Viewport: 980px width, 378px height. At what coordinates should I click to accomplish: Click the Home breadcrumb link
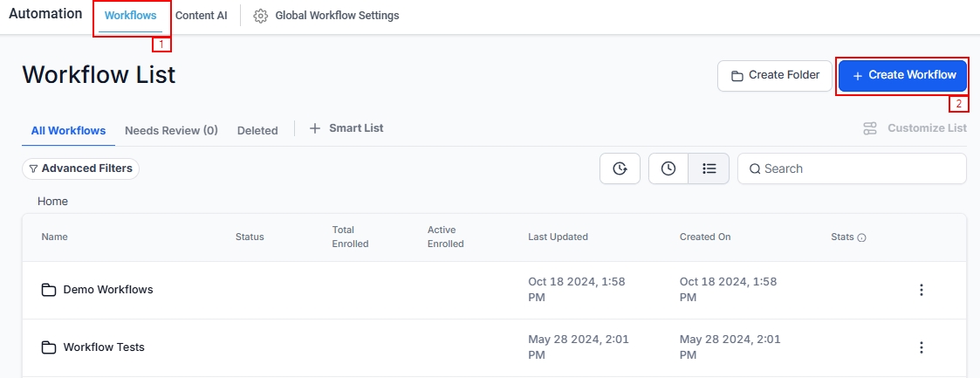click(52, 202)
